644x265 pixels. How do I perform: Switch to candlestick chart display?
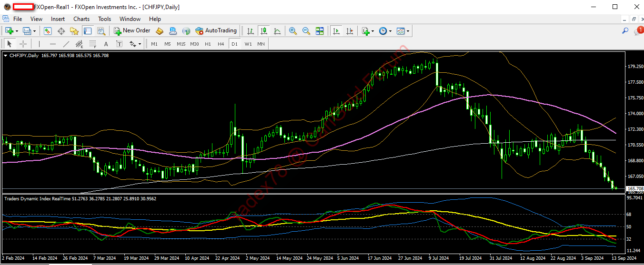(263, 31)
